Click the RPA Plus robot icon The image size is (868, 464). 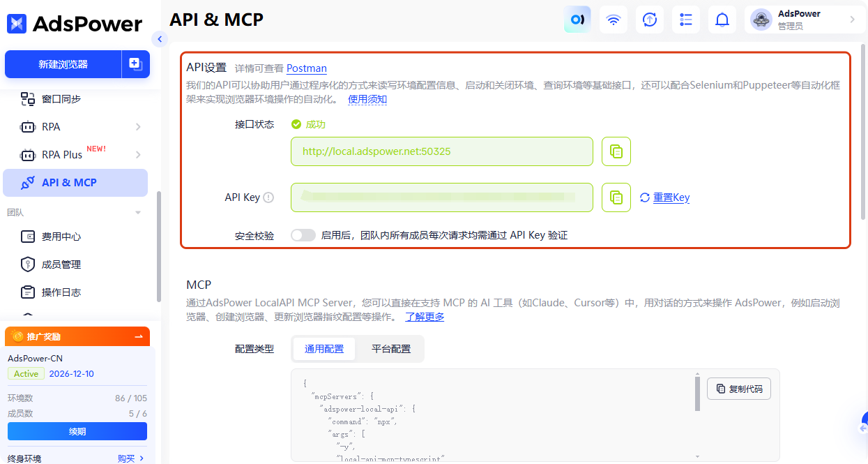[28, 155]
